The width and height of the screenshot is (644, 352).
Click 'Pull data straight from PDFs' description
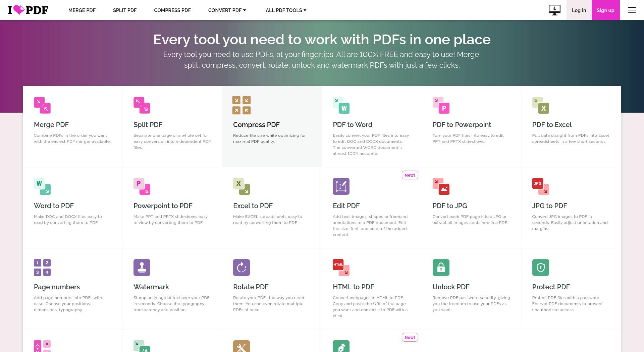(x=571, y=138)
